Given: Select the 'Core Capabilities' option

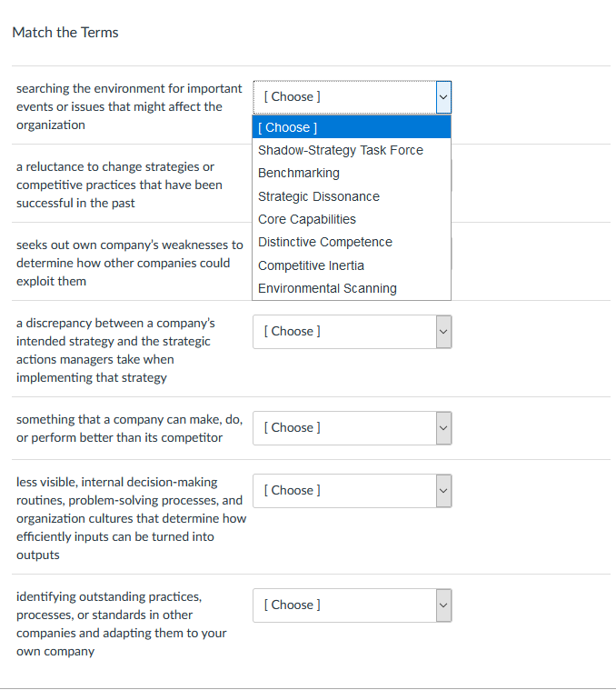Looking at the screenshot, I should click(307, 219).
